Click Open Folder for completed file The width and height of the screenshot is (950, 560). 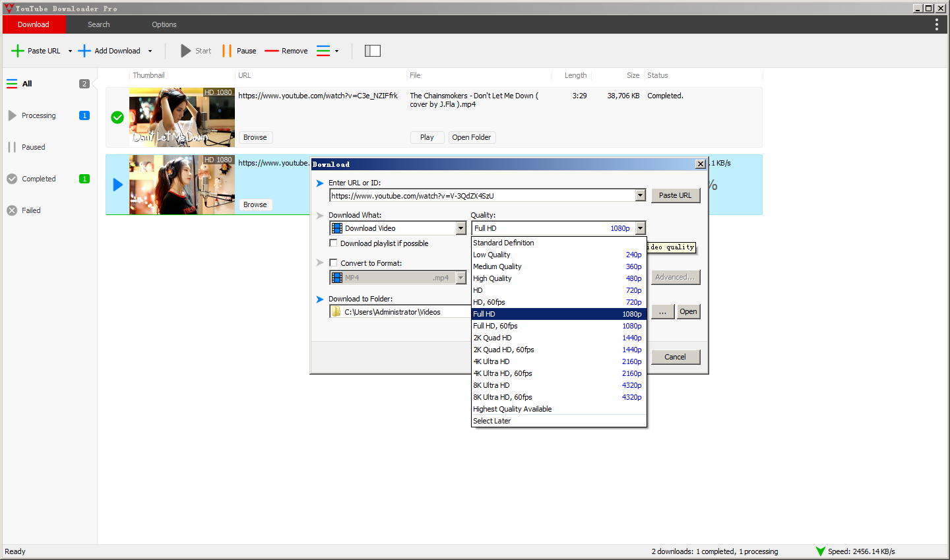(472, 137)
